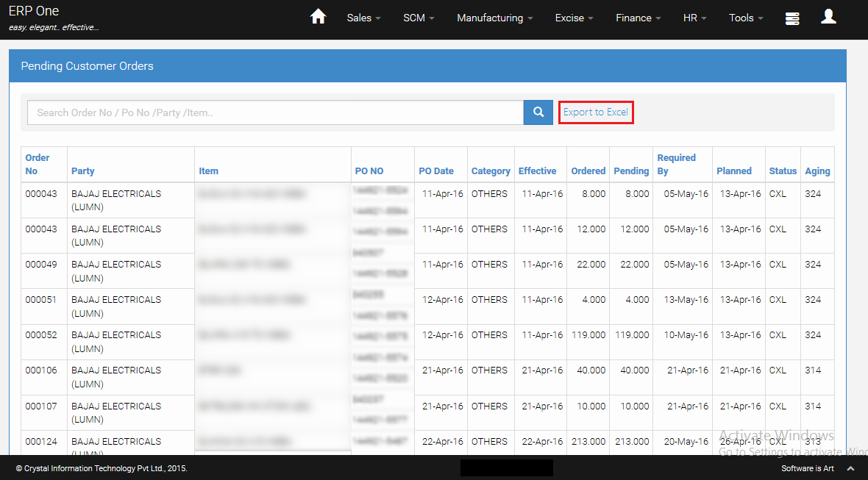Focus the Search Order No input field
Image resolution: width=868 pixels, height=480 pixels.
point(275,112)
